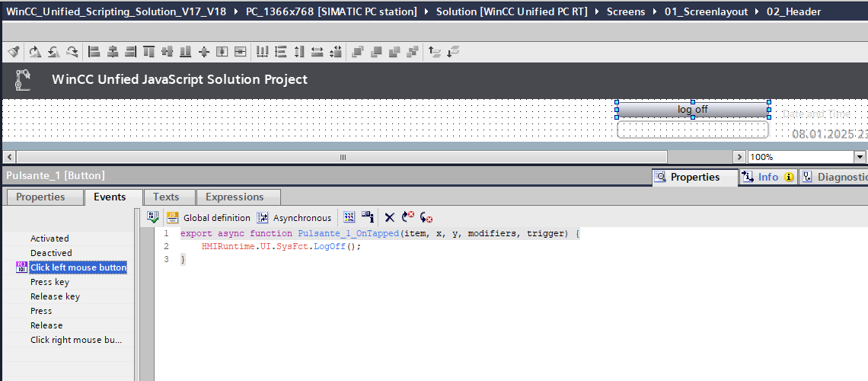868x381 pixels.
Task: Toggle the Asynchronous function option
Action: click(x=294, y=218)
